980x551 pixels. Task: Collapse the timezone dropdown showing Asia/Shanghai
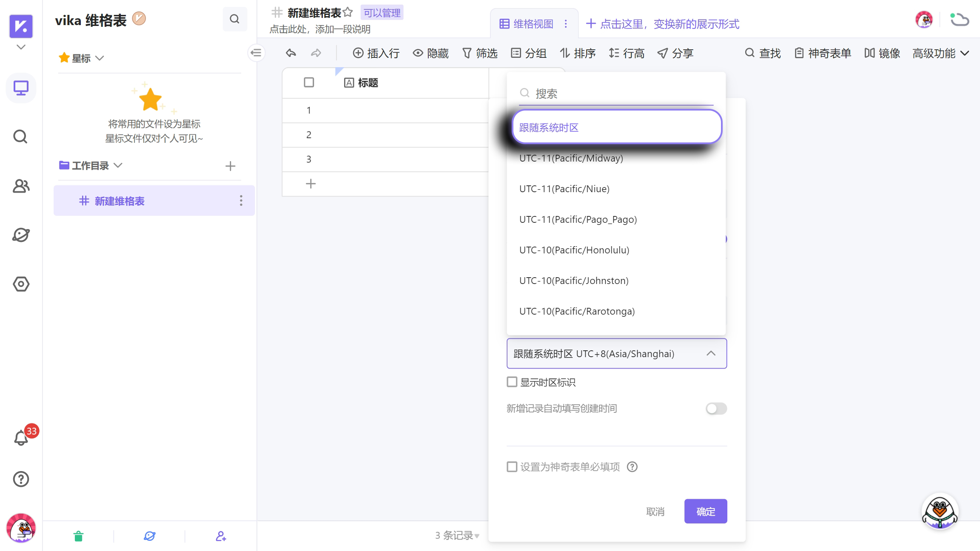pyautogui.click(x=711, y=353)
